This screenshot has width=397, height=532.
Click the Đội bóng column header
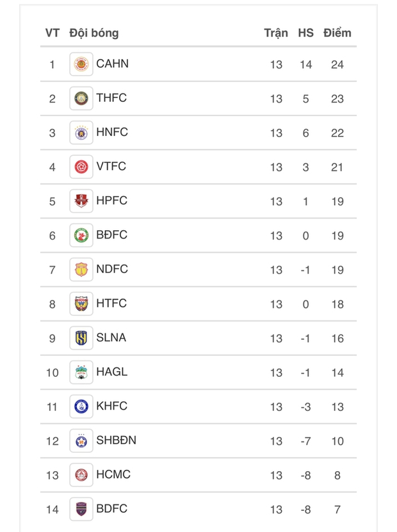click(x=94, y=33)
